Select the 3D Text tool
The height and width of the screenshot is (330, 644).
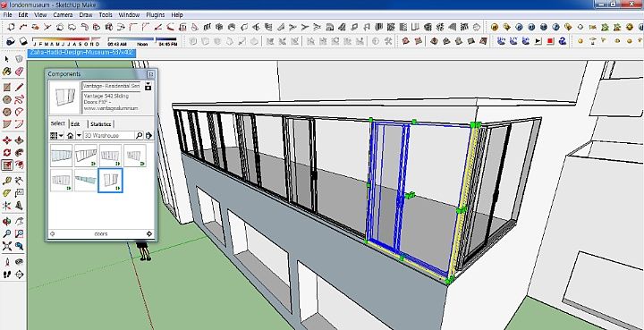(19, 205)
